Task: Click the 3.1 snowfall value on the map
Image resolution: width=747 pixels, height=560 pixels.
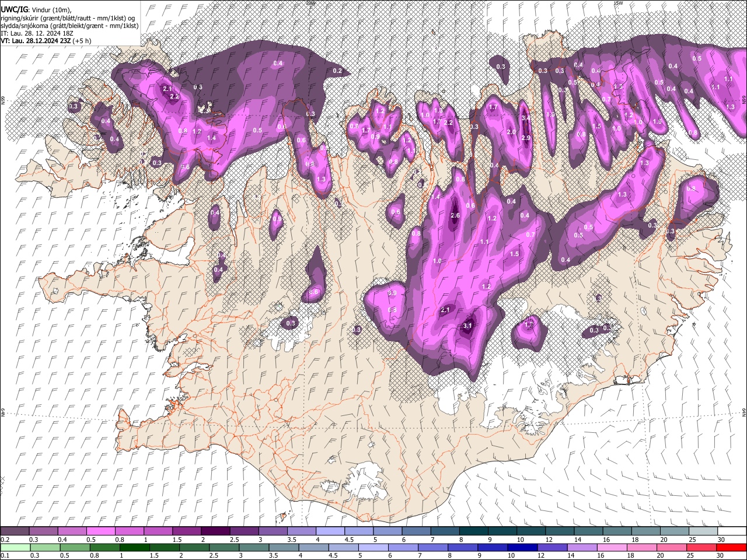Action: (467, 326)
